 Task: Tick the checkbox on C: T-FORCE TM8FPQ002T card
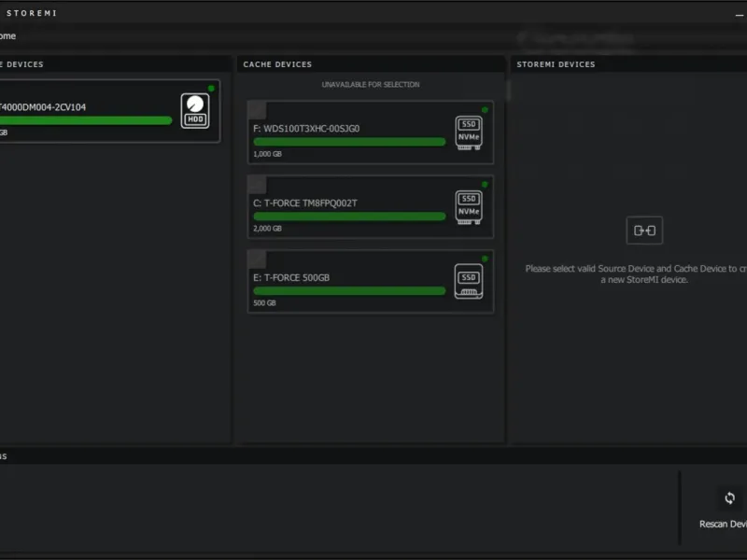tap(257, 184)
